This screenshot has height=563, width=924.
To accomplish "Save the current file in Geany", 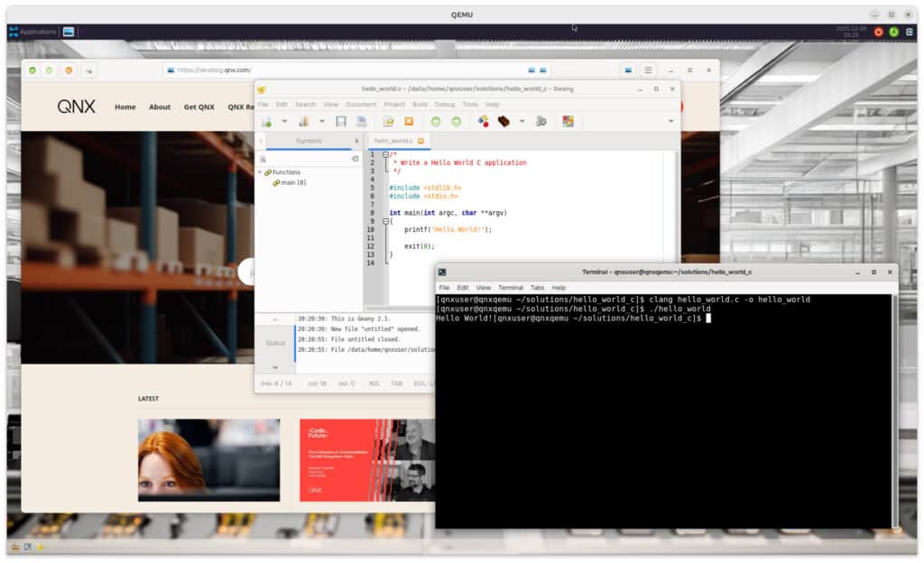I will [x=341, y=121].
